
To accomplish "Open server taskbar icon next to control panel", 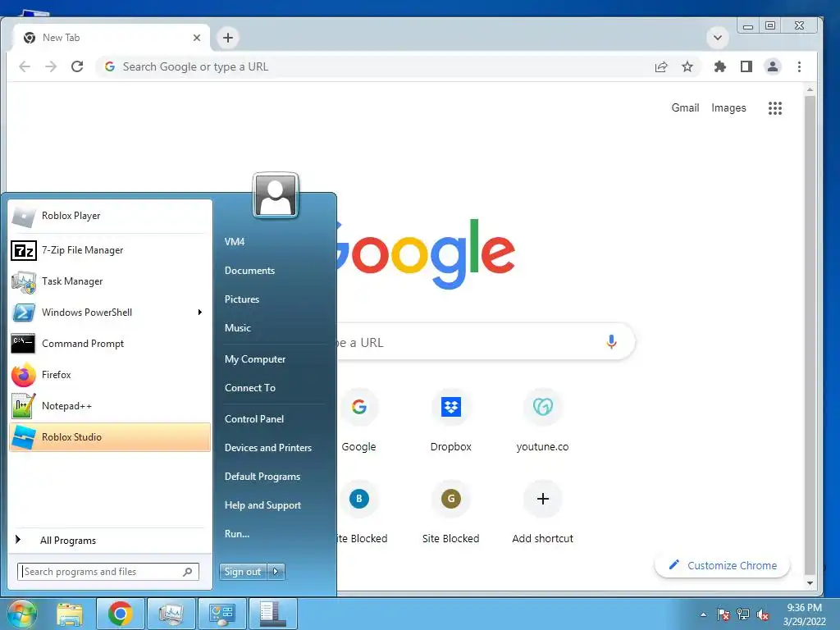I will [x=273, y=614].
